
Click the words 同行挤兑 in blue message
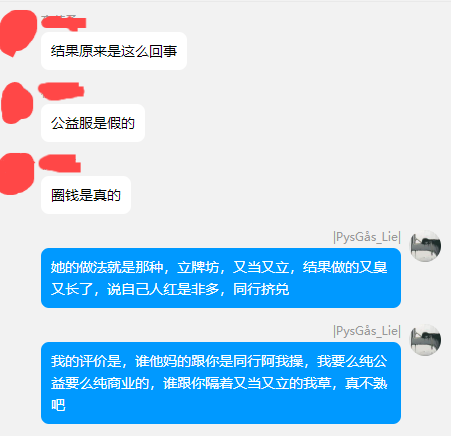pyautogui.click(x=261, y=289)
